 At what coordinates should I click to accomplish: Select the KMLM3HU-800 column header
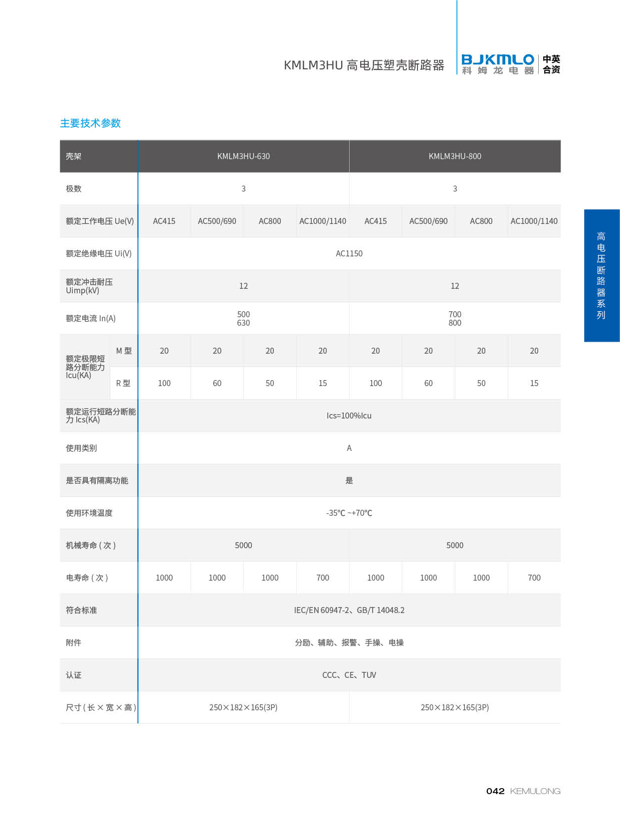(x=454, y=156)
